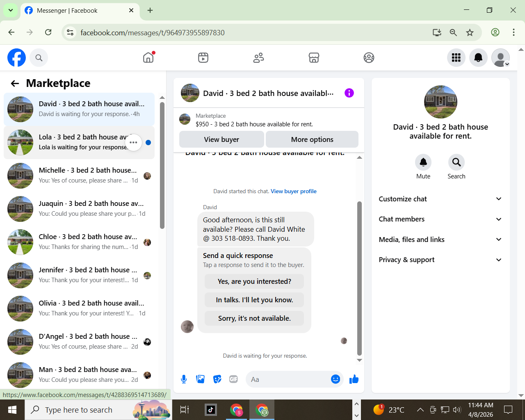This screenshot has height=420, width=525.
Task: Click the More options button
Action: click(x=312, y=139)
